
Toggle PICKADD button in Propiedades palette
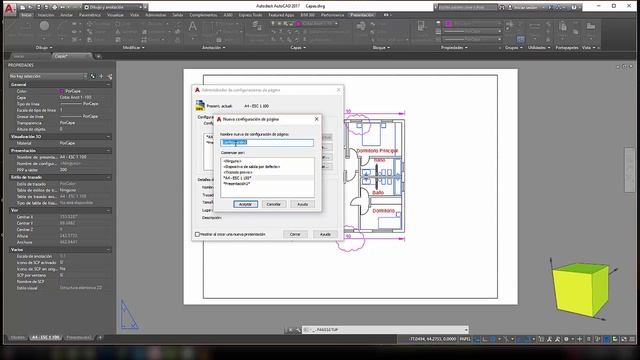pos(93,76)
